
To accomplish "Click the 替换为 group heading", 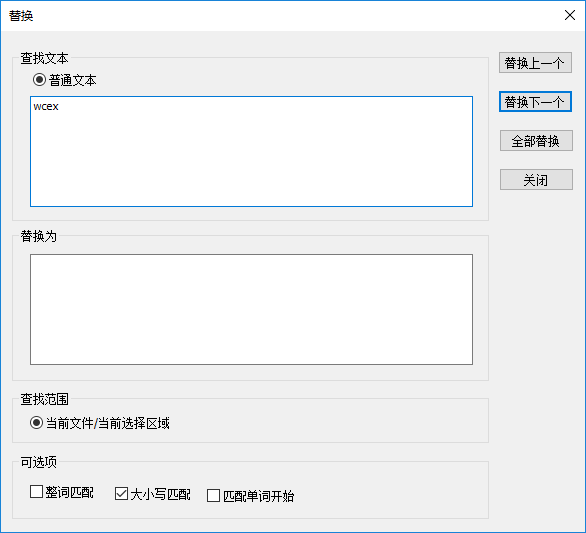I will [x=38, y=236].
